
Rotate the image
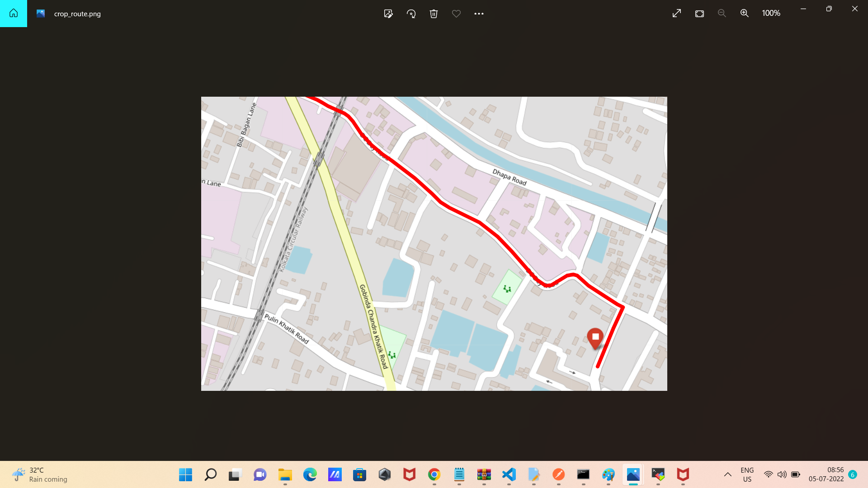click(411, 14)
